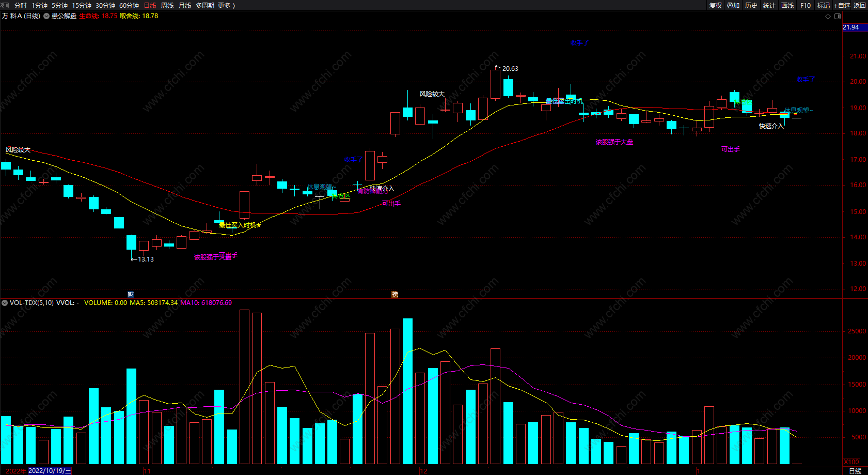The width and height of the screenshot is (868, 475).
Task: Click the 标记 mark button
Action: click(x=824, y=5)
